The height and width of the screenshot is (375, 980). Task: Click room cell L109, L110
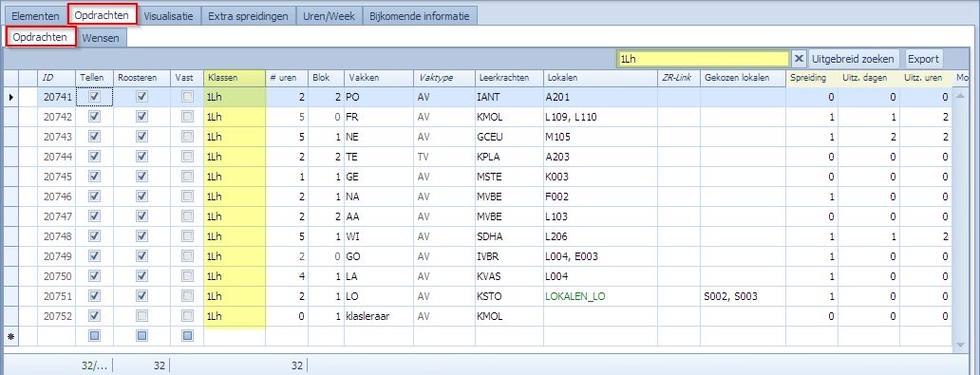pos(600,117)
